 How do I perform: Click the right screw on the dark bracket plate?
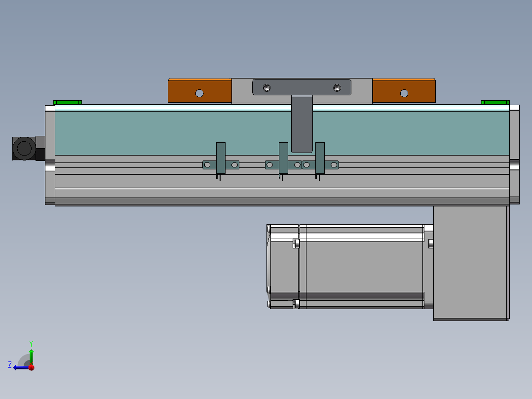[x=337, y=88]
